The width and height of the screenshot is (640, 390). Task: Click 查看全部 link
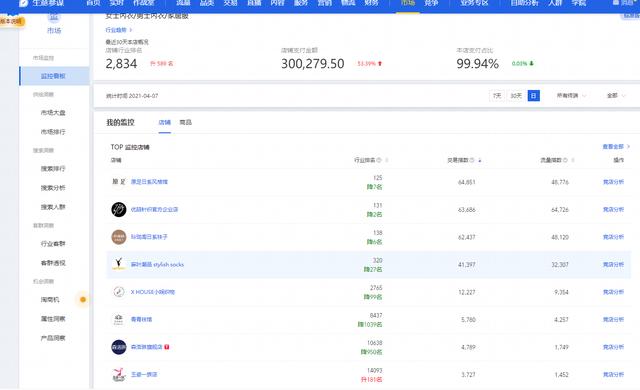click(616, 146)
